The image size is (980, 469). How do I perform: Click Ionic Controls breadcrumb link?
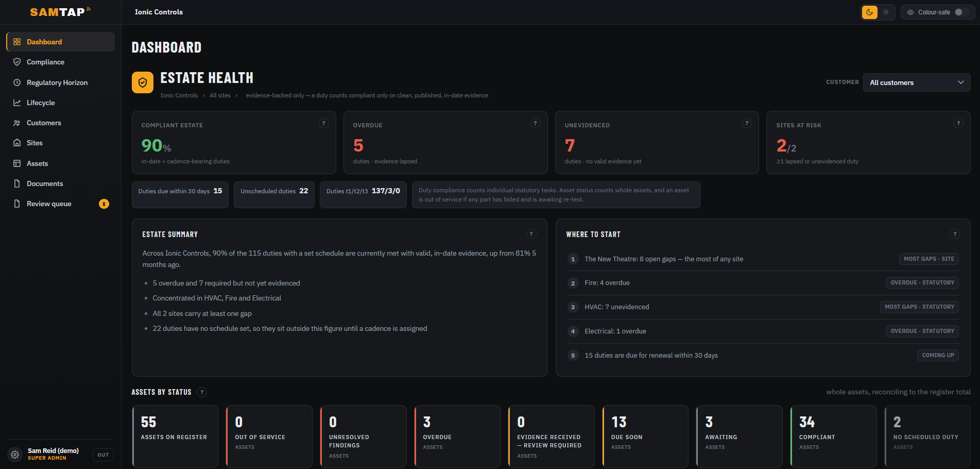pos(179,95)
